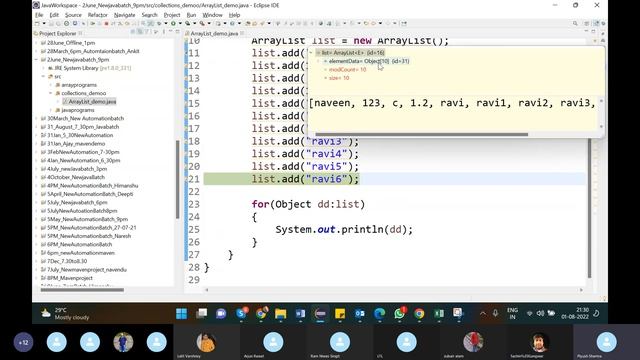Screen dimensions: 640x360
Task: Collapse the list= ArrayList<E> debug node
Action: (311, 53)
